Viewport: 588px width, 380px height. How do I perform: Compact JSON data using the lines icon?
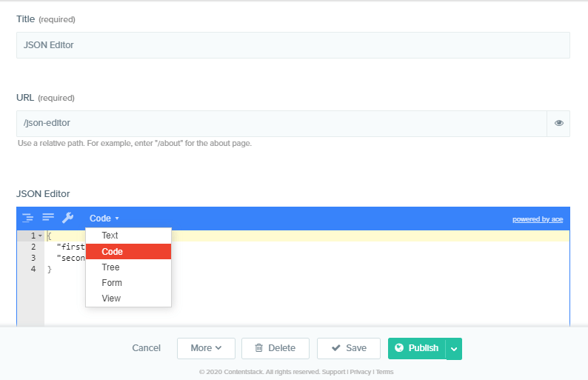point(48,217)
